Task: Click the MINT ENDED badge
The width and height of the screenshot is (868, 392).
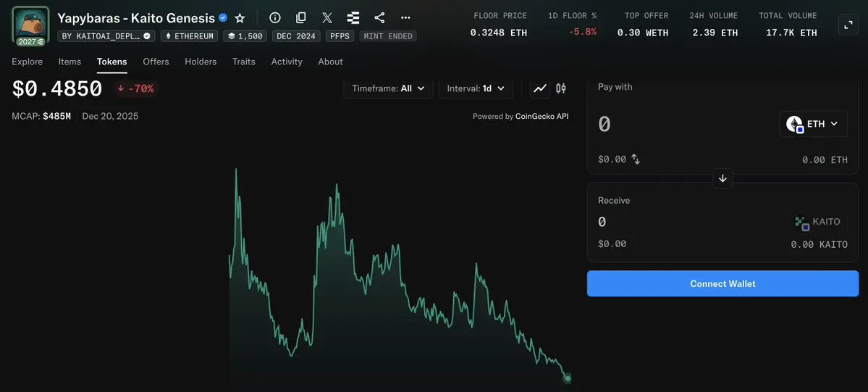Action: click(x=388, y=36)
